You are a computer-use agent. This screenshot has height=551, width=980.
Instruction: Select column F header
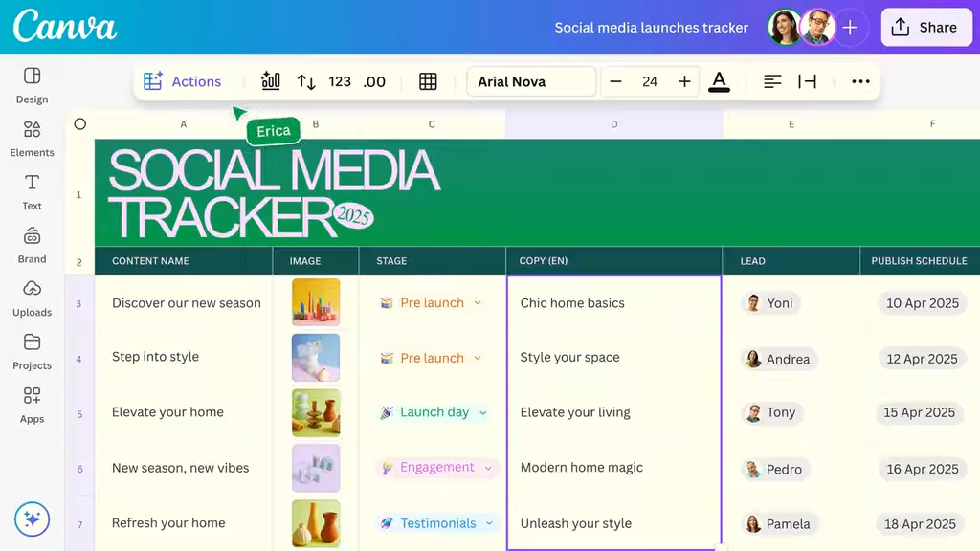pyautogui.click(x=932, y=124)
